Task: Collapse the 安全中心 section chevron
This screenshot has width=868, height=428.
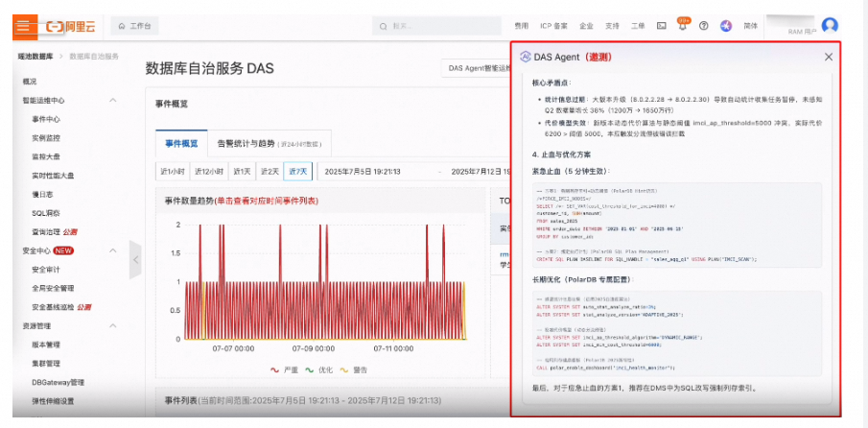Action: (113, 250)
